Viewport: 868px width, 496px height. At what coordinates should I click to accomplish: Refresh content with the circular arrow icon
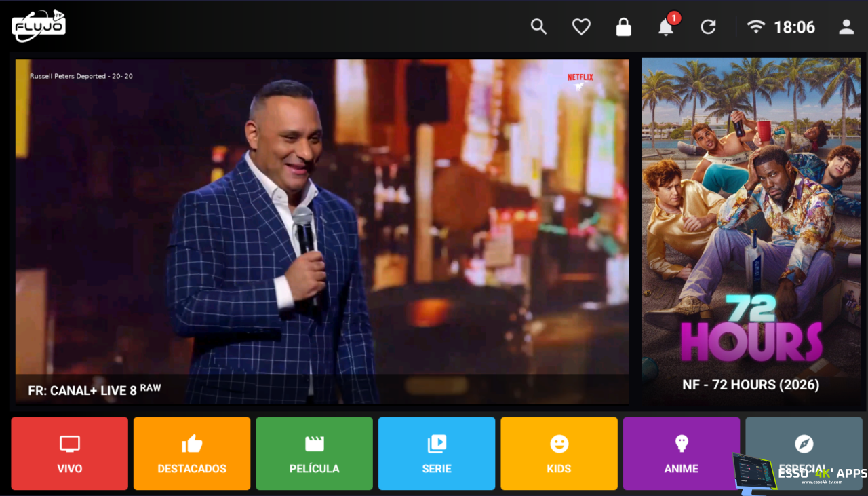pyautogui.click(x=708, y=26)
